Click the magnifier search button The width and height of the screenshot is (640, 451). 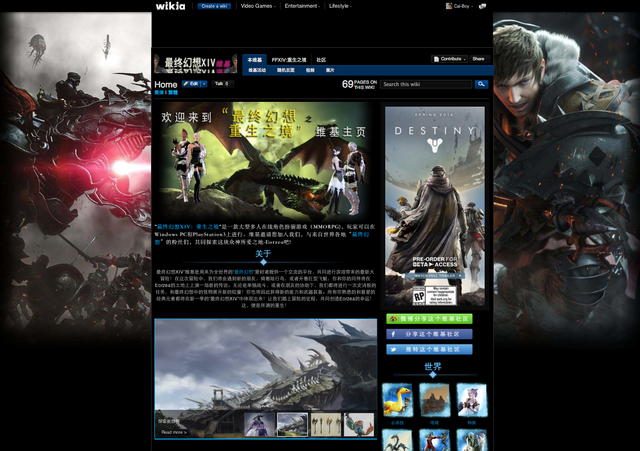tap(481, 84)
